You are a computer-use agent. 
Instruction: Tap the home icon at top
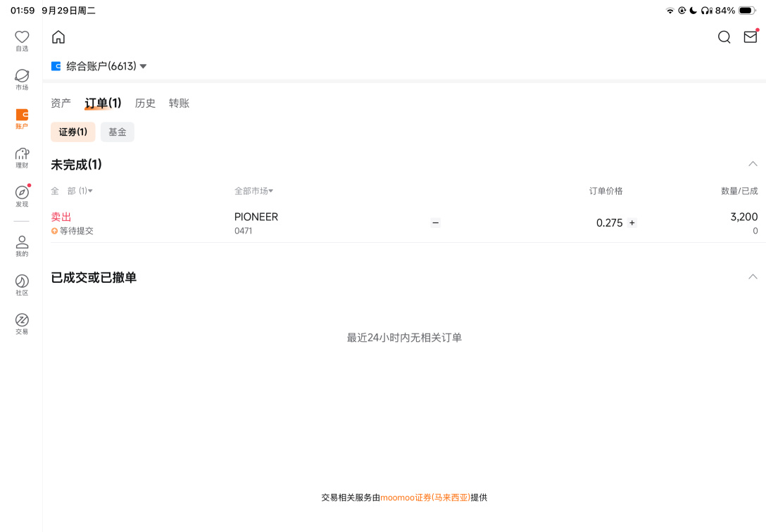click(58, 37)
